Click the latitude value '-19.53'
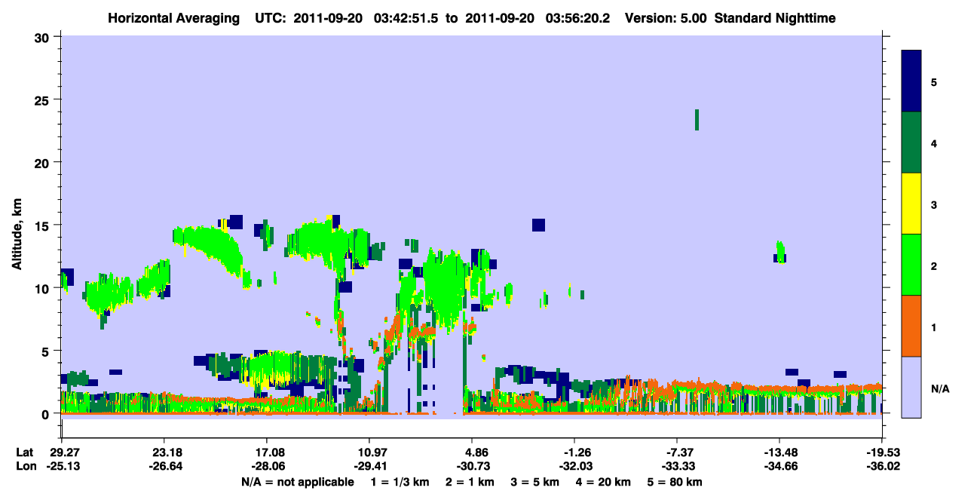980x503 pixels. click(882, 452)
